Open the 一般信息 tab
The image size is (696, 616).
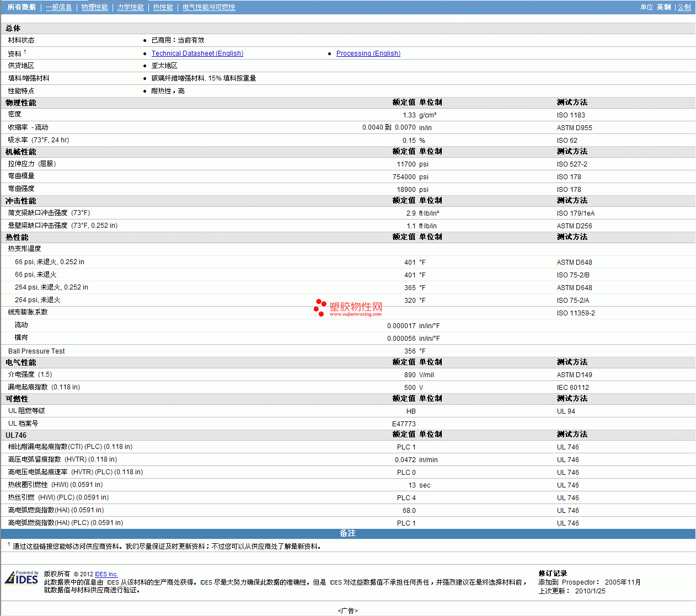point(58,7)
